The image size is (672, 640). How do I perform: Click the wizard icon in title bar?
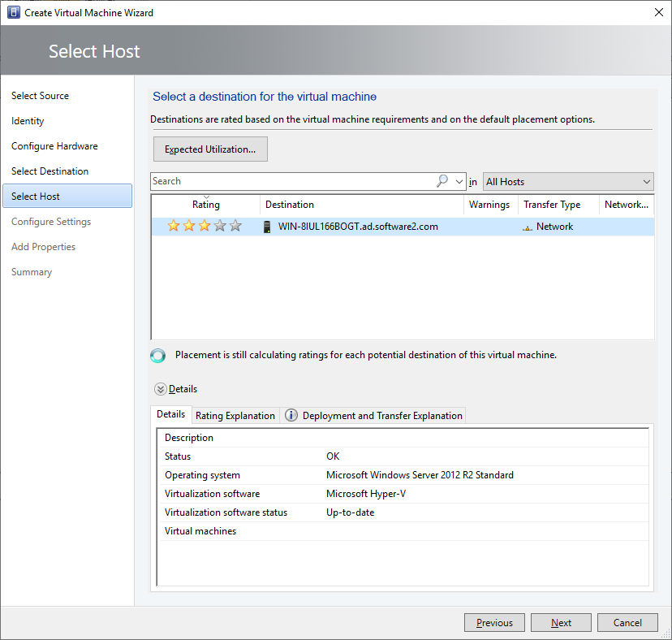coord(13,13)
